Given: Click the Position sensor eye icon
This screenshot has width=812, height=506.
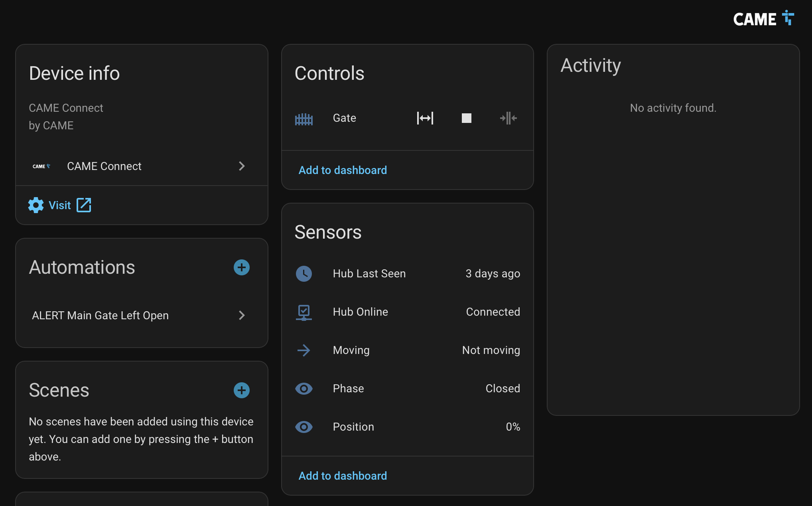Looking at the screenshot, I should 304,427.
